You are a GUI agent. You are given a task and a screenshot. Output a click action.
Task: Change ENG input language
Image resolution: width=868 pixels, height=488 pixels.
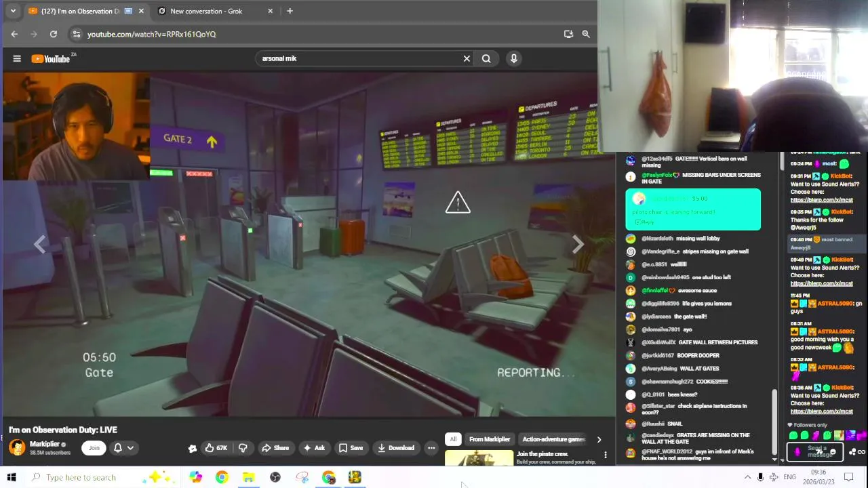click(789, 477)
